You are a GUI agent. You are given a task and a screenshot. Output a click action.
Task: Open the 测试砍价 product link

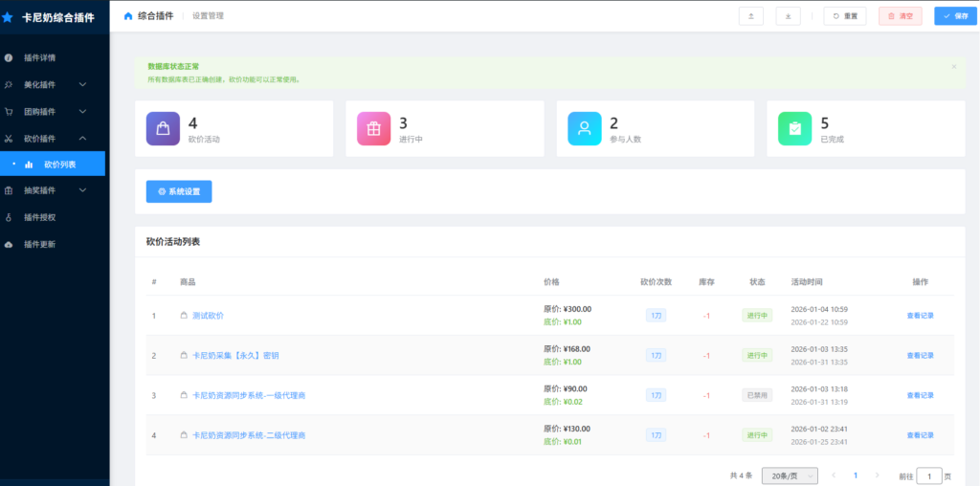tap(208, 315)
